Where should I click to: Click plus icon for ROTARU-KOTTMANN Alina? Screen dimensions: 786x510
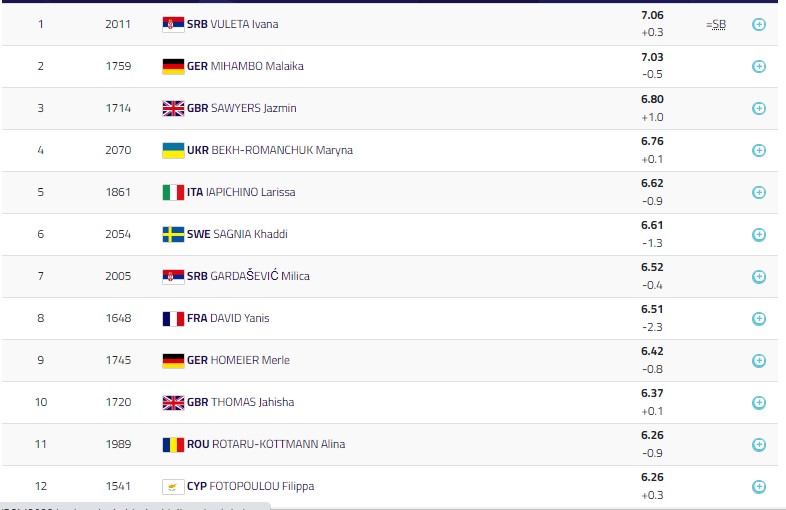(x=758, y=444)
